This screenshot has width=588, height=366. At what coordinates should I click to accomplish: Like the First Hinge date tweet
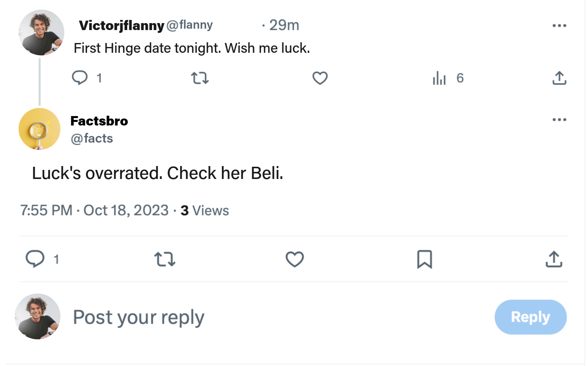320,78
